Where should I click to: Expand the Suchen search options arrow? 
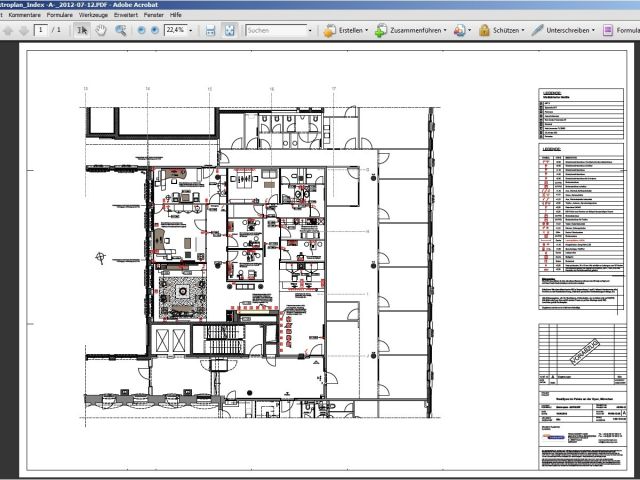pos(312,31)
